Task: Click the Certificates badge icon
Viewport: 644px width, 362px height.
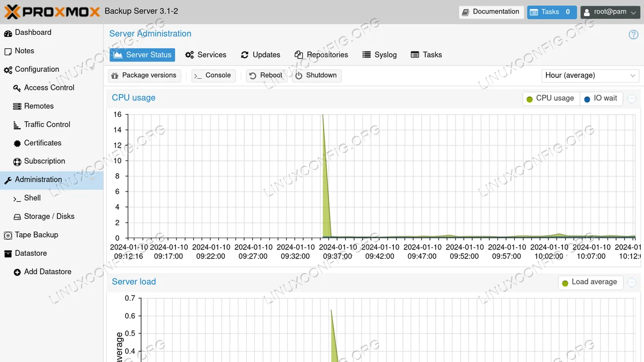Action: (x=17, y=143)
